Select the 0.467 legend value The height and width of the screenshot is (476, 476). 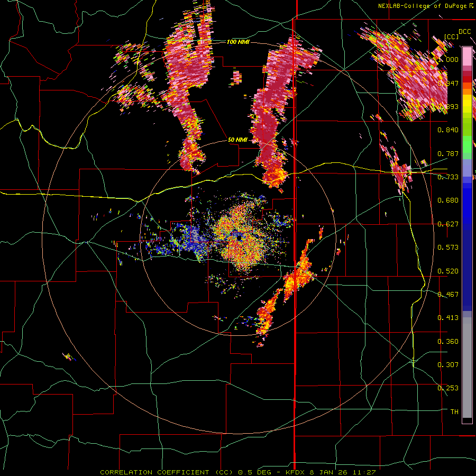tap(448, 295)
